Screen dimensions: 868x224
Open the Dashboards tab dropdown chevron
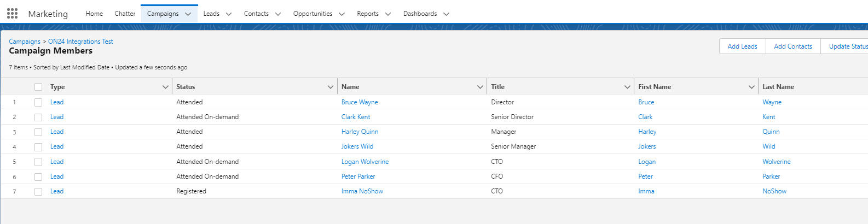(446, 14)
